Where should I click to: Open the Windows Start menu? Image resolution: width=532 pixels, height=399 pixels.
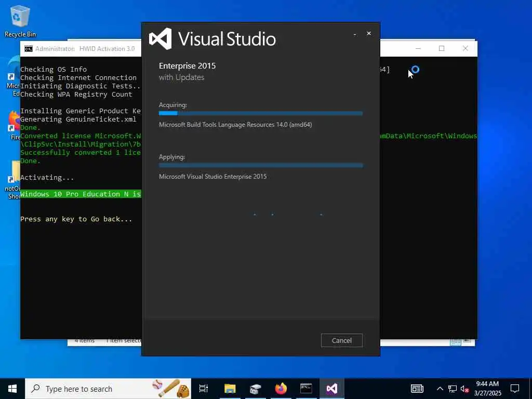pos(12,389)
